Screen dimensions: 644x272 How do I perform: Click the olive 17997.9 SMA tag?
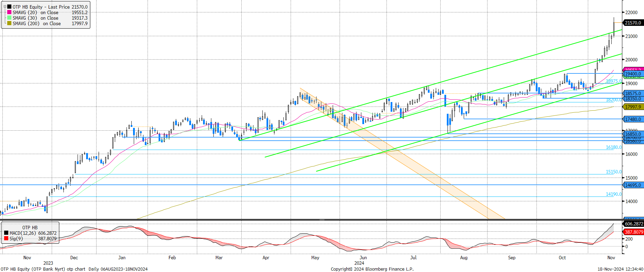(633, 107)
